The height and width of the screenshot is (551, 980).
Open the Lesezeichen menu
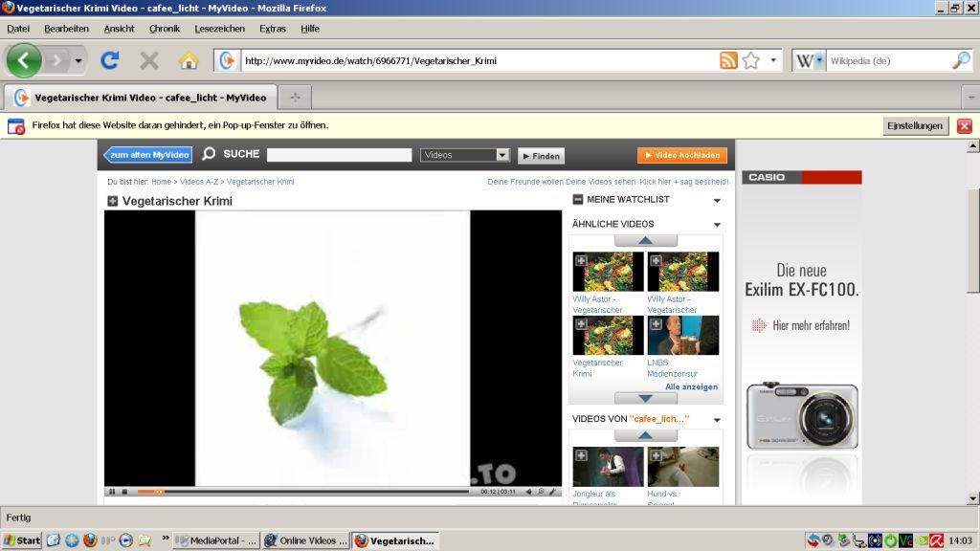(219, 29)
